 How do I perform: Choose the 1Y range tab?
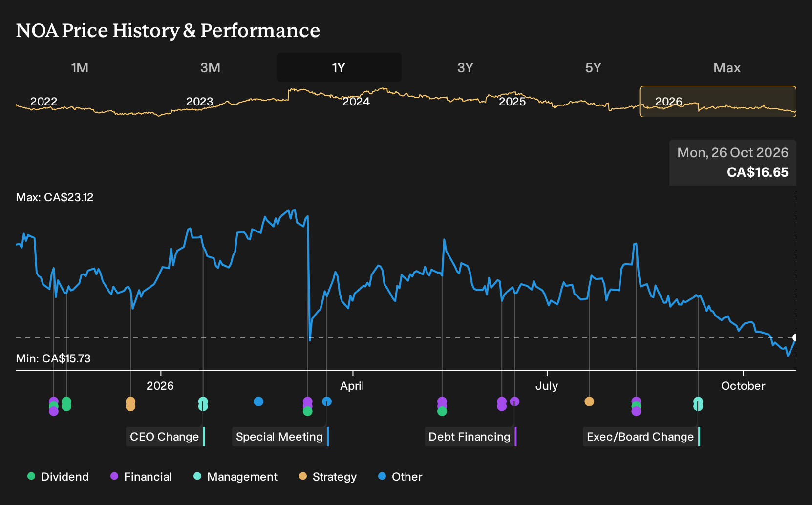(339, 67)
